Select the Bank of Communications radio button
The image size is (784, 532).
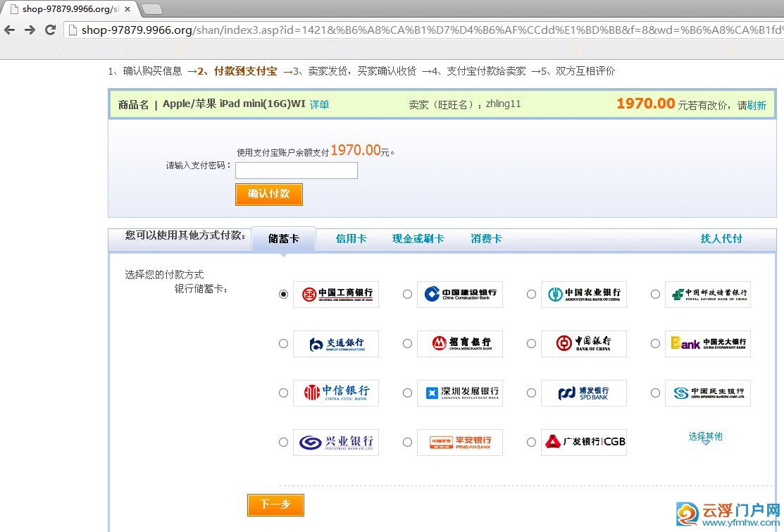(284, 344)
